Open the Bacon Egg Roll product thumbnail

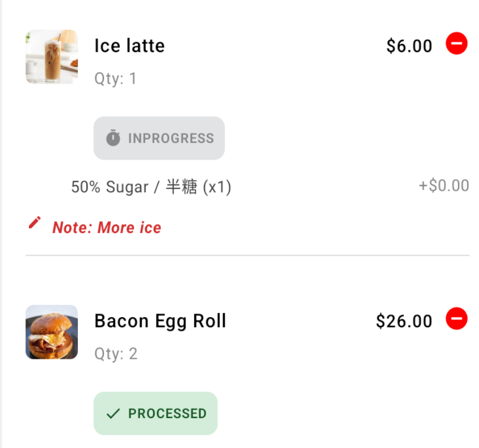pos(51,332)
